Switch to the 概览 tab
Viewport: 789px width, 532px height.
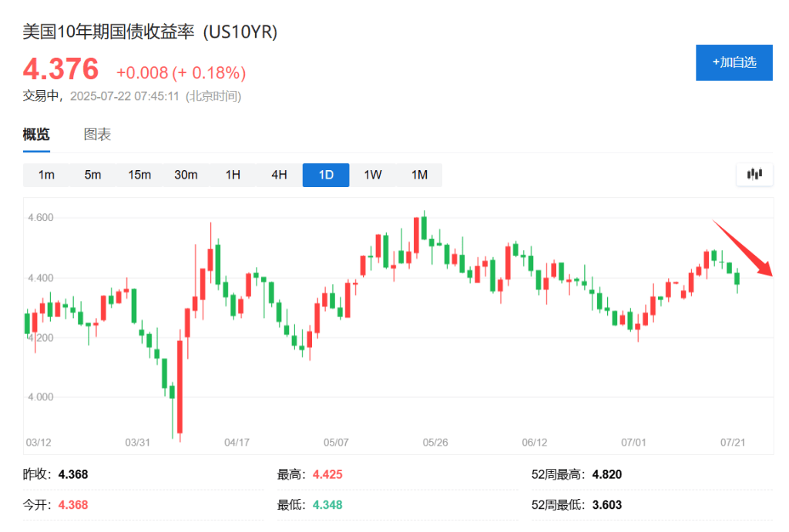tap(36, 134)
